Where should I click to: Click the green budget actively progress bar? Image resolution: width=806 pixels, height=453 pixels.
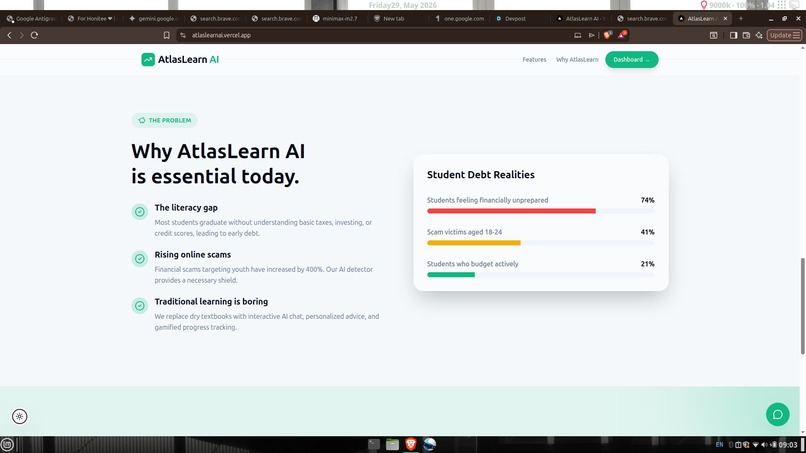pyautogui.click(x=451, y=275)
